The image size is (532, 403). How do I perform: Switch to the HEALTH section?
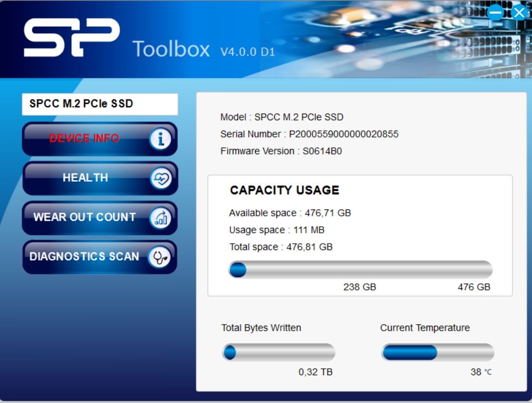[x=100, y=178]
